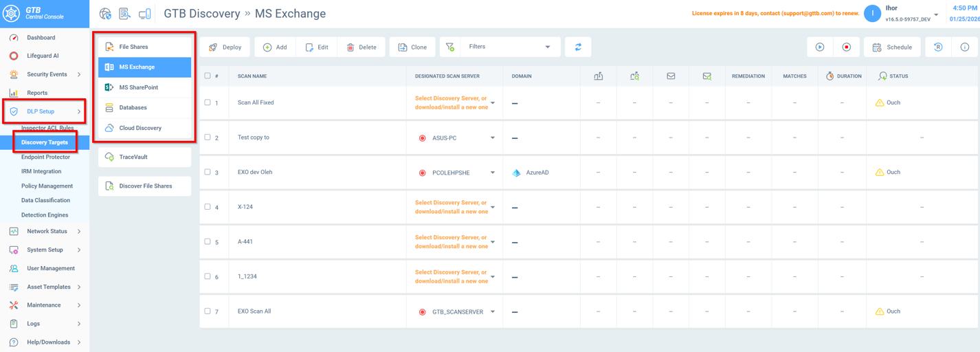This screenshot has height=352, width=980.
Task: Click the warning icon for EXO Scan All
Action: point(880,311)
